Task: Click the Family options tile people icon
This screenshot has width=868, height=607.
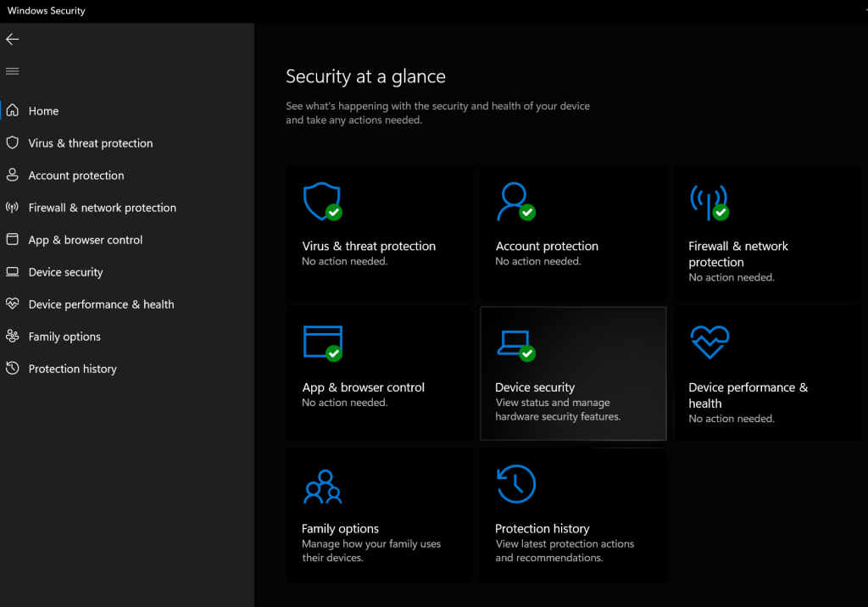Action: [x=322, y=486]
